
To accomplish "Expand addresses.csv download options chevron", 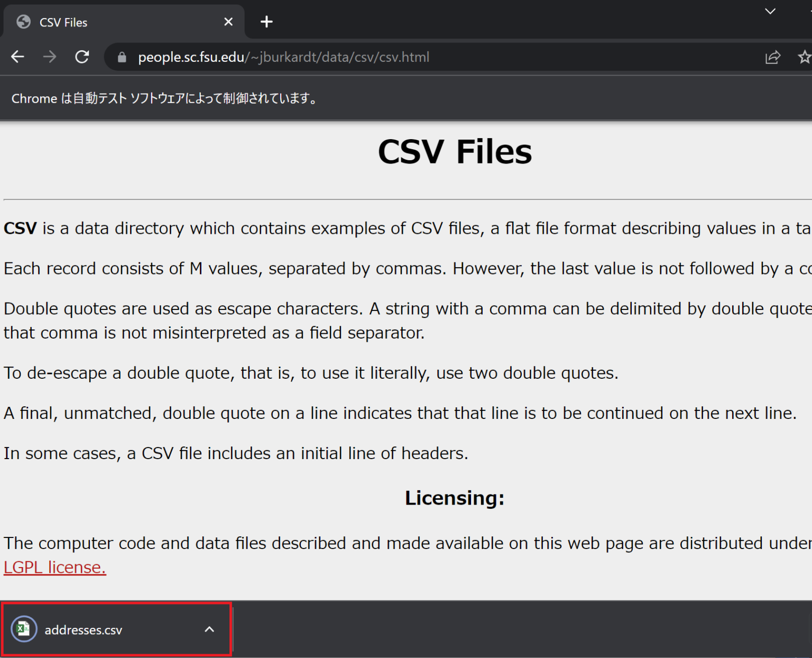I will tap(209, 629).
